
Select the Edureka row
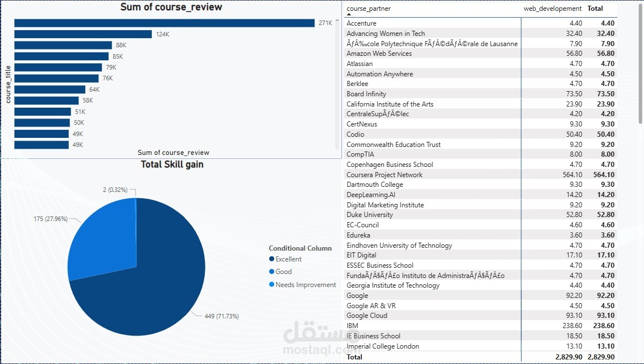coord(480,235)
